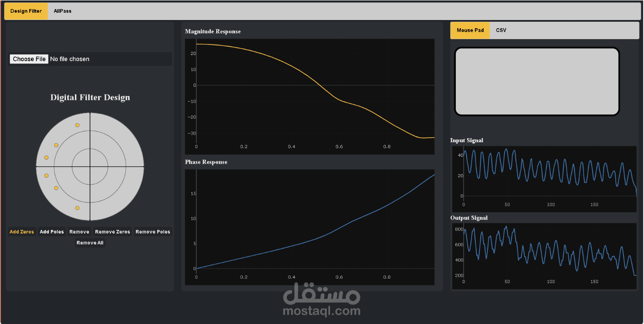Image resolution: width=644 pixels, height=324 pixels.
Task: Click the Phase Response title
Action: point(206,162)
